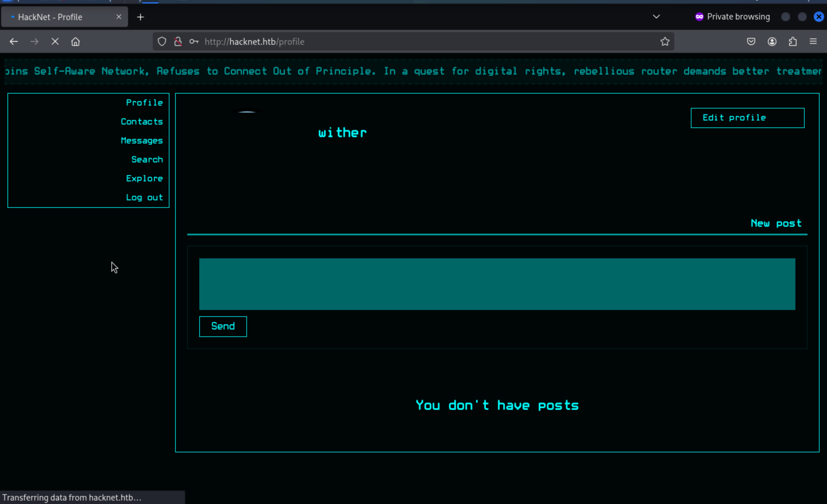Viewport: 827px width, 504px height.
Task: Open Firefox account icon
Action: (772, 42)
